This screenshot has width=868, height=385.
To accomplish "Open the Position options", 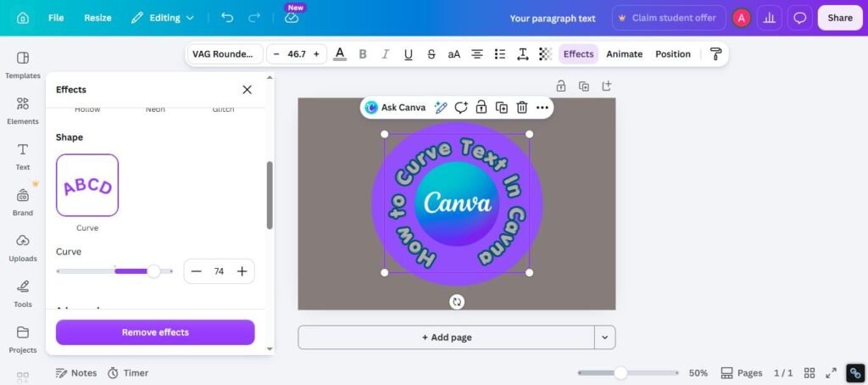I will pyautogui.click(x=673, y=53).
